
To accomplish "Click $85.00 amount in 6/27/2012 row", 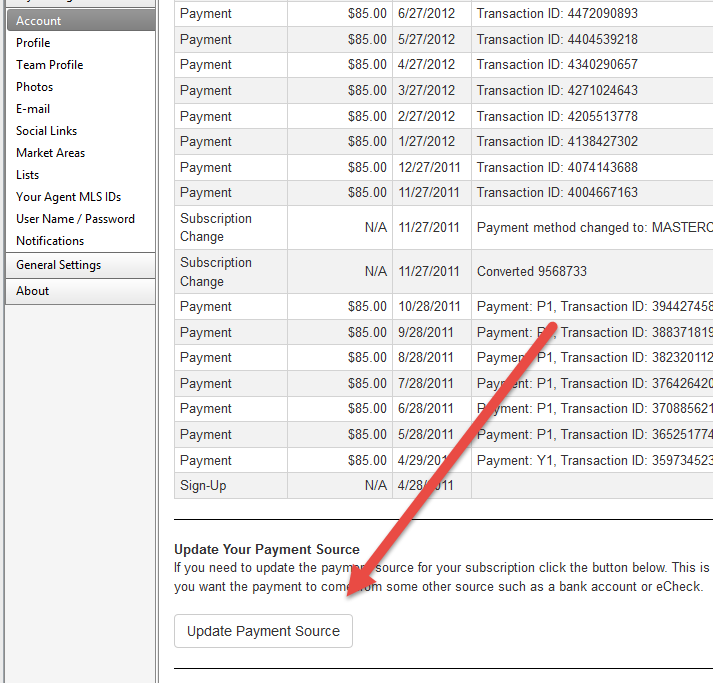I will (367, 14).
